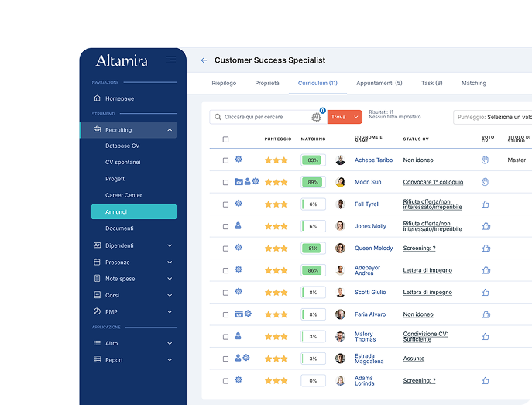Expand the Note spese menu chevron
Viewport: 532px width, 405px height.
coord(170,279)
